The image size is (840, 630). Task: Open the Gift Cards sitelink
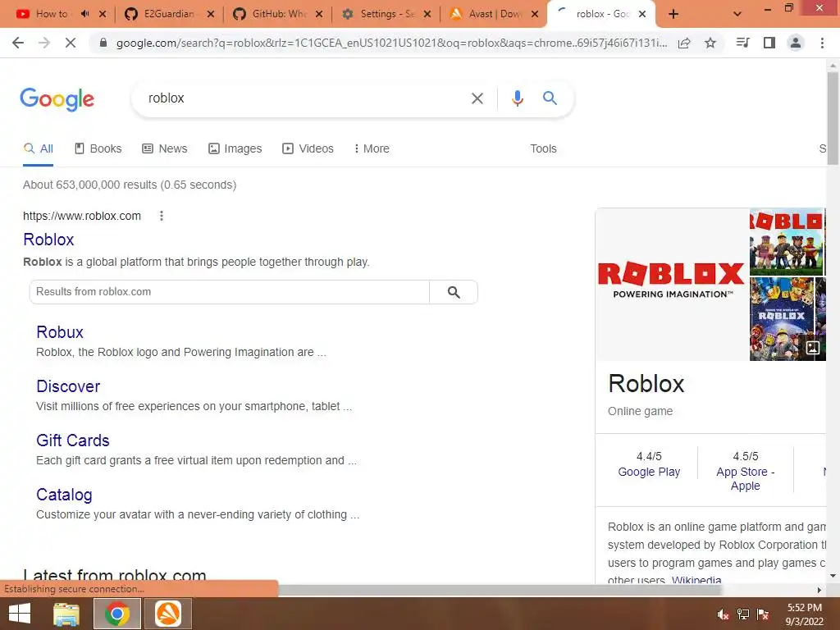point(73,441)
